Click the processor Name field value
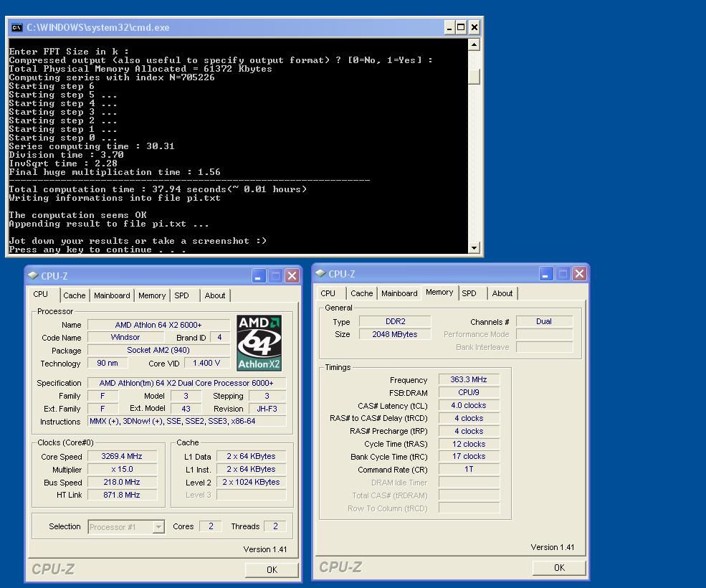This screenshot has height=588, width=706. pyautogui.click(x=158, y=325)
